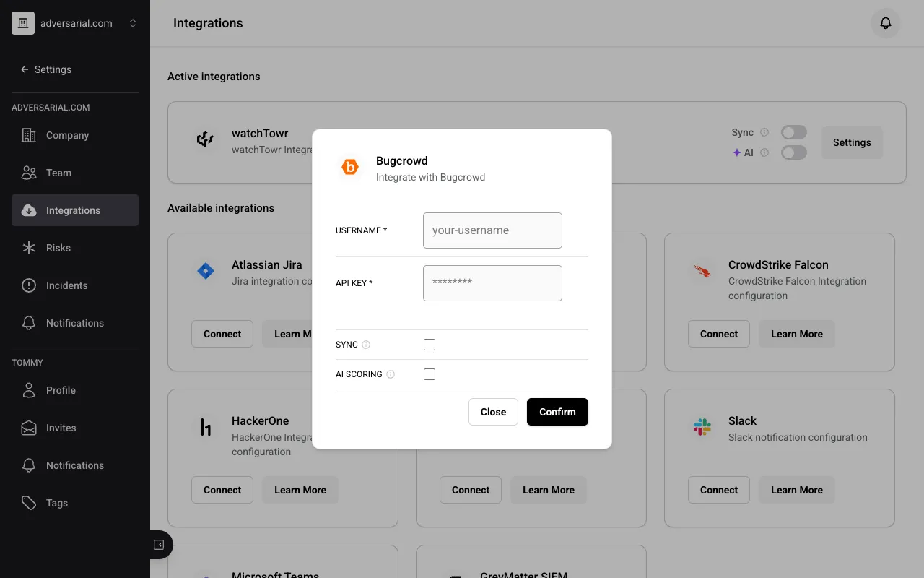924x578 pixels.
Task: Open the Profile page
Action: coord(75,390)
